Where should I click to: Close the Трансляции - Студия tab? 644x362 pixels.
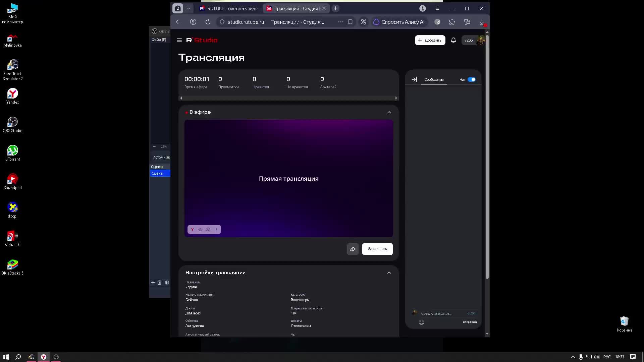(x=324, y=8)
